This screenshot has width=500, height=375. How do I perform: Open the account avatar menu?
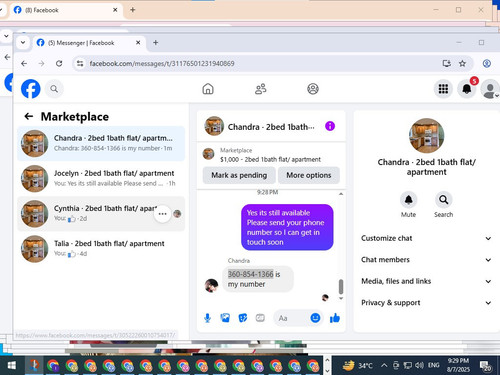pos(490,89)
